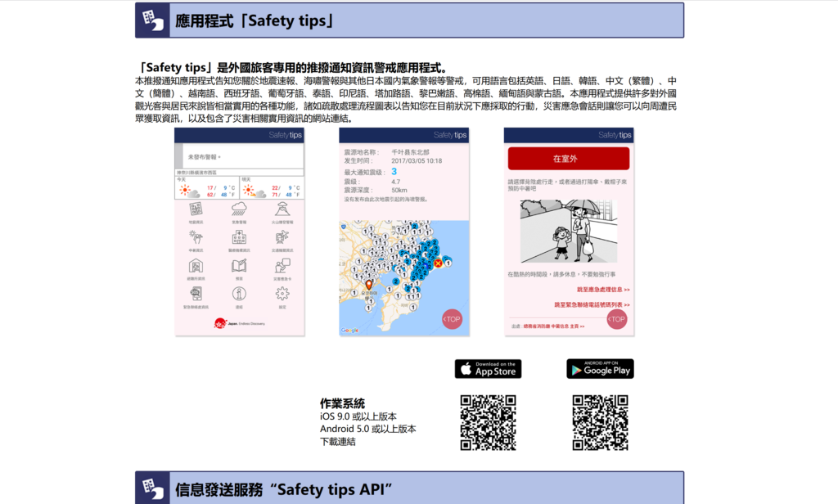Tap the weather warning rain cloud icon
The width and height of the screenshot is (838, 504).
239,209
